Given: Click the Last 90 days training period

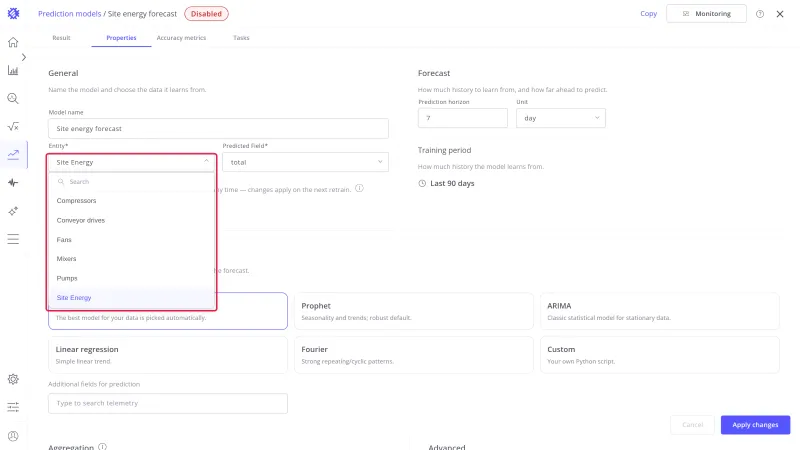Looking at the screenshot, I should [452, 183].
